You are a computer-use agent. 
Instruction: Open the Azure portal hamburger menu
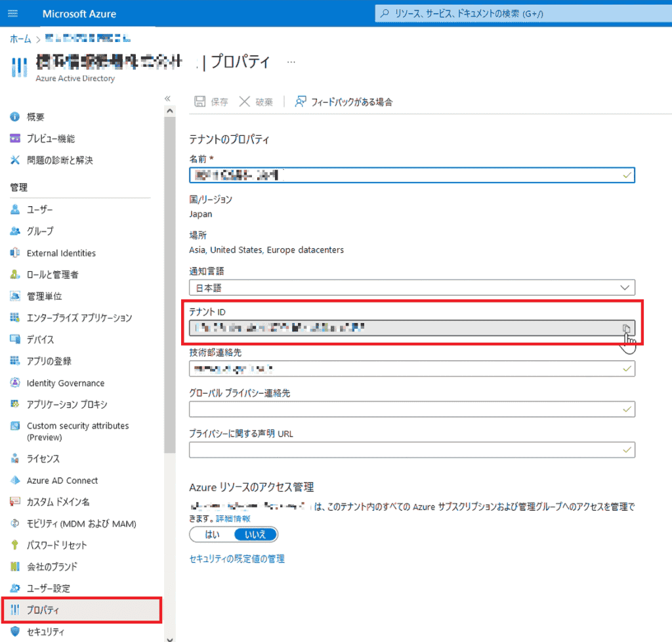[x=13, y=14]
